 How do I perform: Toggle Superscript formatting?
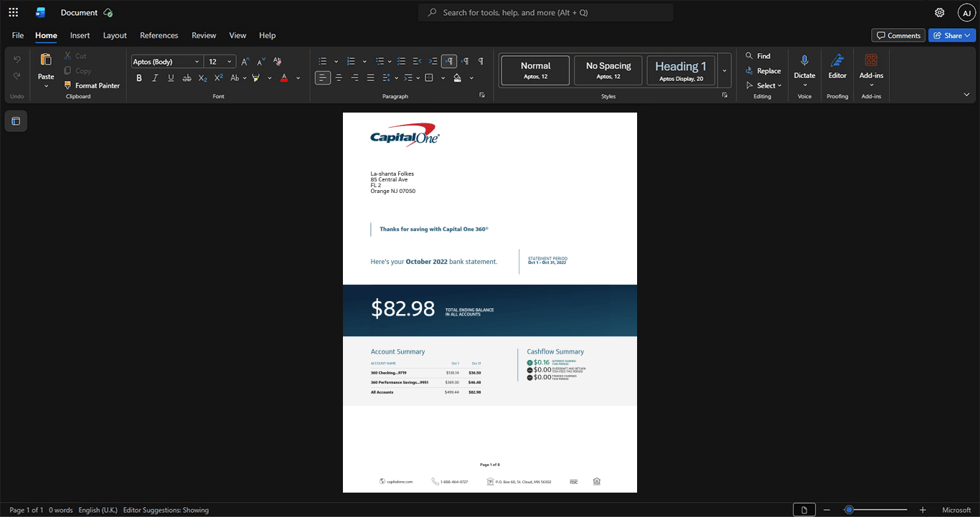pyautogui.click(x=218, y=78)
